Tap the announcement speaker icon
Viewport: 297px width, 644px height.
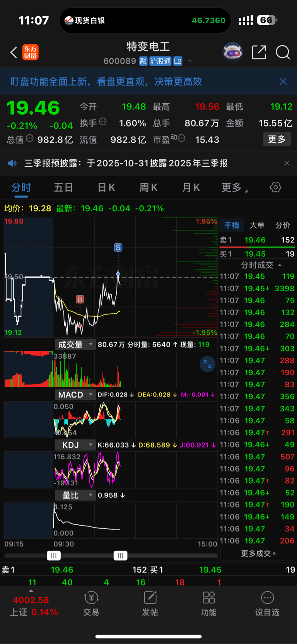(12, 163)
